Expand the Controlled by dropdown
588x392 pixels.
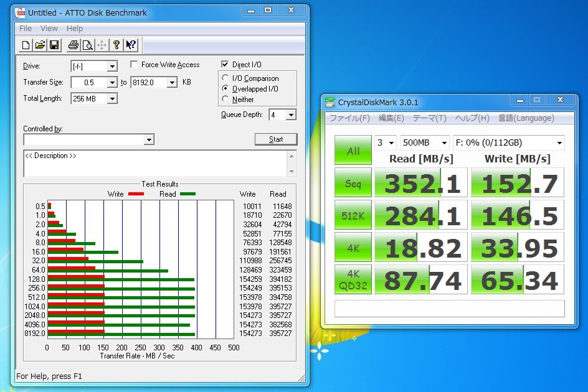pyautogui.click(x=149, y=140)
